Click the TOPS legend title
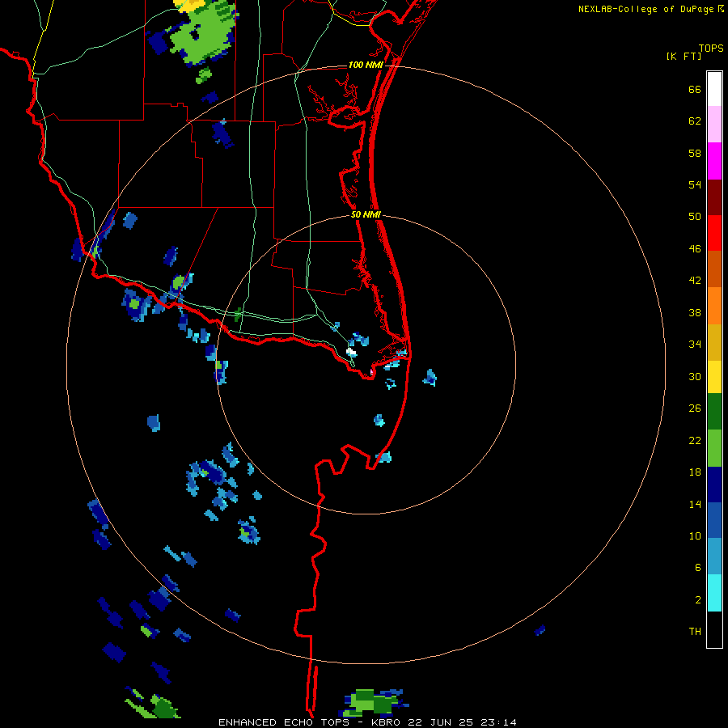The image size is (728, 728). click(x=711, y=49)
